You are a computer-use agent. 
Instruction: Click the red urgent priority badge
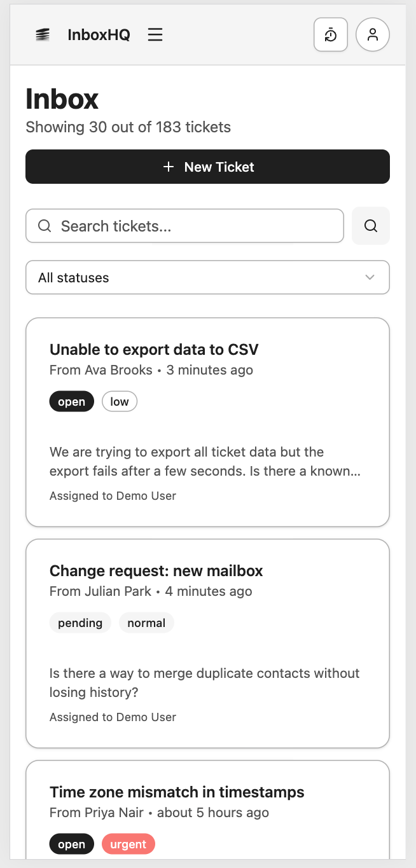pos(128,844)
